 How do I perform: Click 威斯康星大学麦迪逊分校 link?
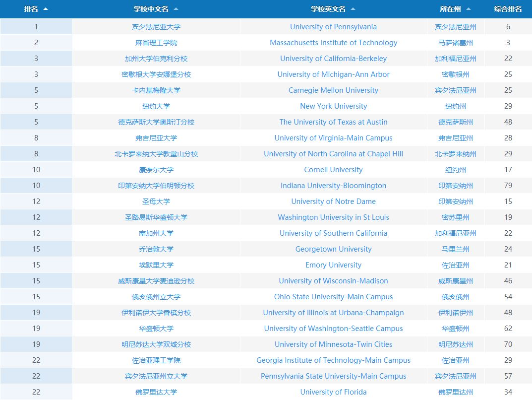pyautogui.click(x=156, y=281)
